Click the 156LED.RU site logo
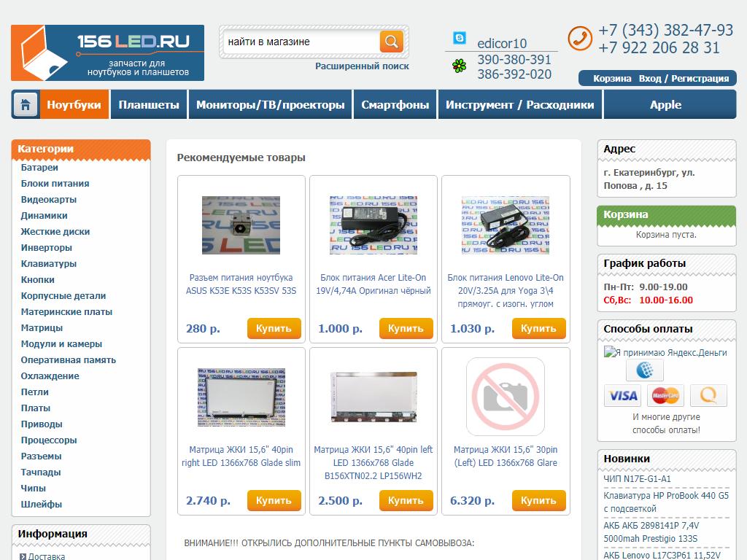This screenshot has width=747, height=560. coord(107,52)
